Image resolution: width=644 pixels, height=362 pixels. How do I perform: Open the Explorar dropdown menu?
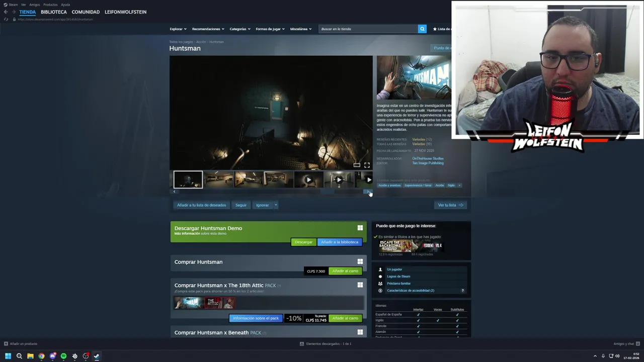pos(178,29)
